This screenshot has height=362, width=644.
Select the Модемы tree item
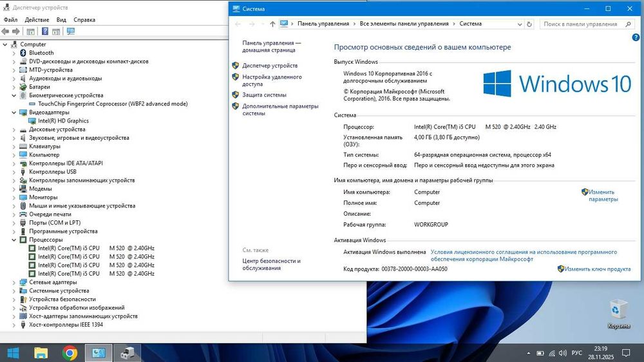[x=40, y=189]
